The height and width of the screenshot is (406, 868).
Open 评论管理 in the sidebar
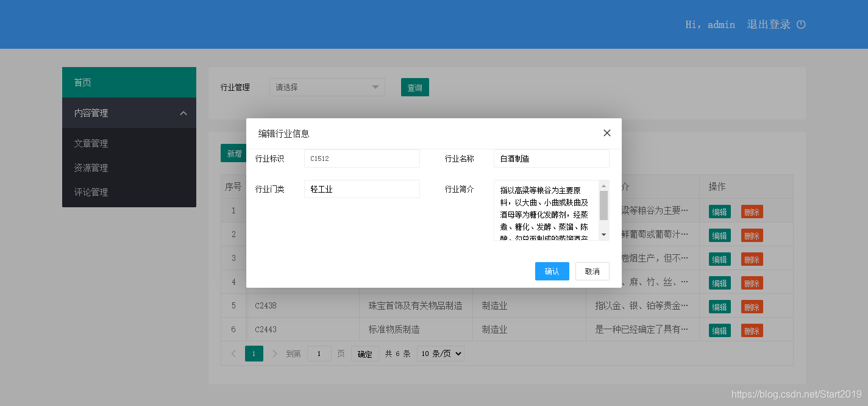coord(129,192)
